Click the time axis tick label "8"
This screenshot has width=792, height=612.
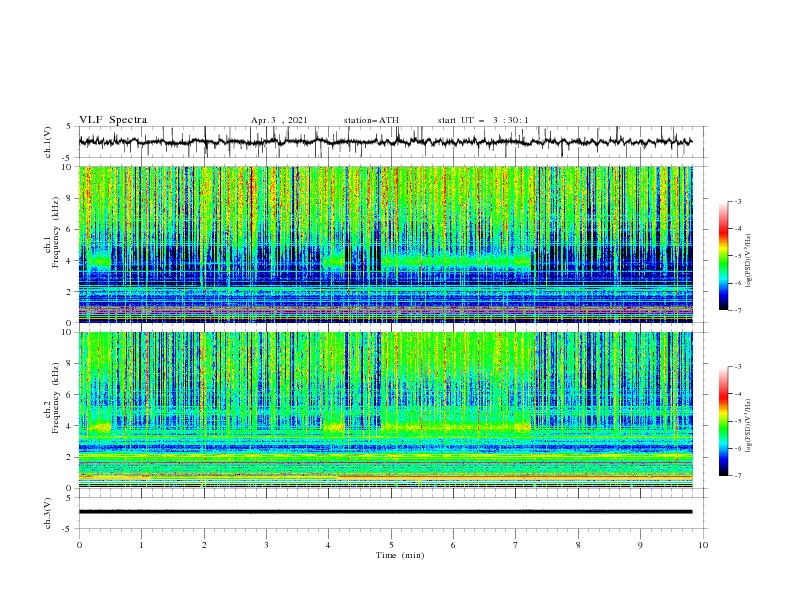pyautogui.click(x=578, y=545)
